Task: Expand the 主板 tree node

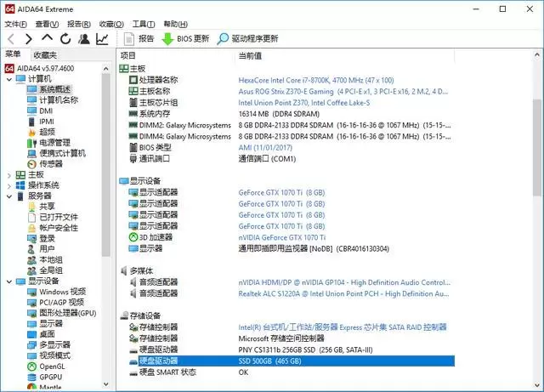Action: [9, 174]
